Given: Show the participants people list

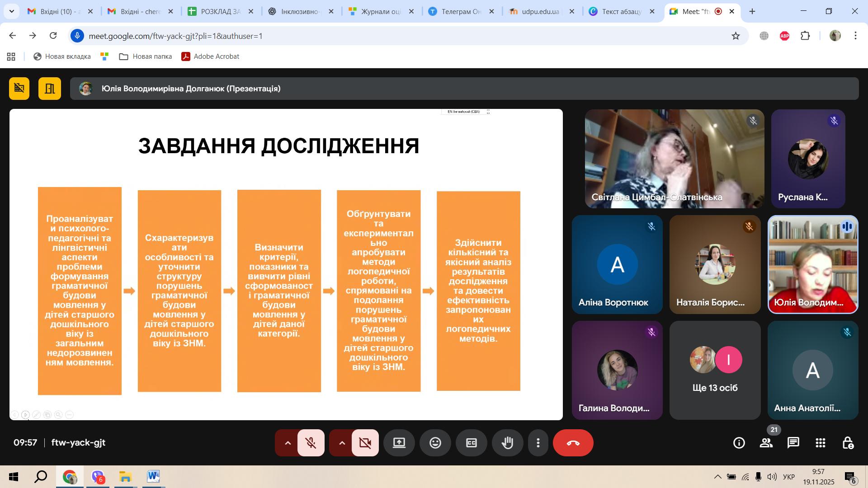Looking at the screenshot, I should click(766, 443).
